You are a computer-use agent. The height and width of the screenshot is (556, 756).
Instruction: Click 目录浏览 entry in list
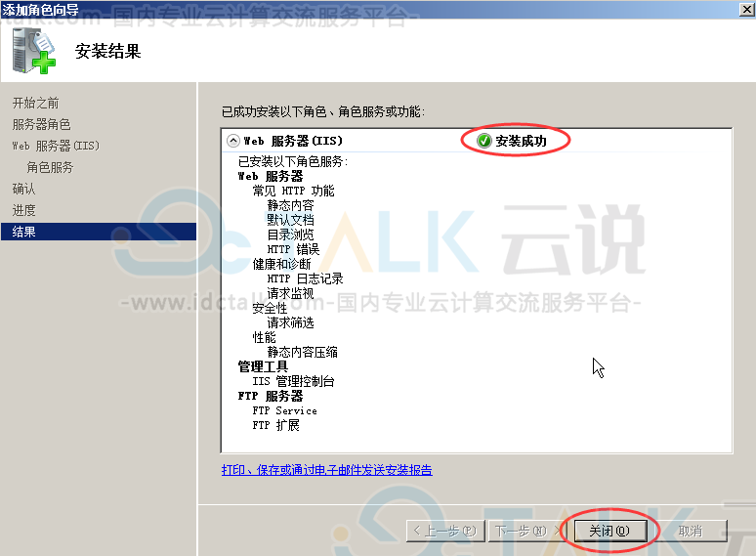(x=290, y=235)
